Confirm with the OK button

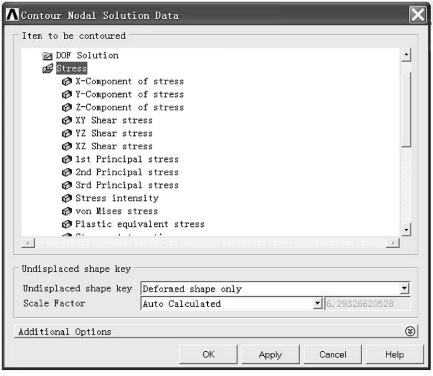click(208, 354)
